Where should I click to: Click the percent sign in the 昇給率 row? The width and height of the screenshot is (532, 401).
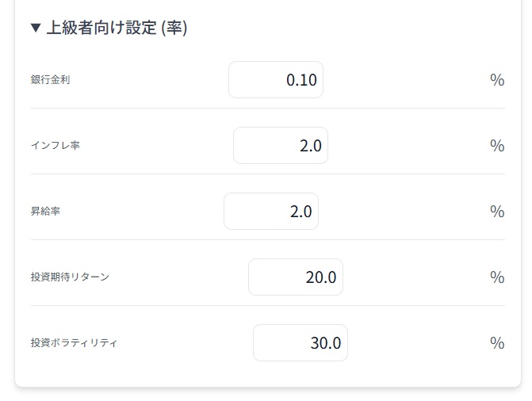click(497, 212)
